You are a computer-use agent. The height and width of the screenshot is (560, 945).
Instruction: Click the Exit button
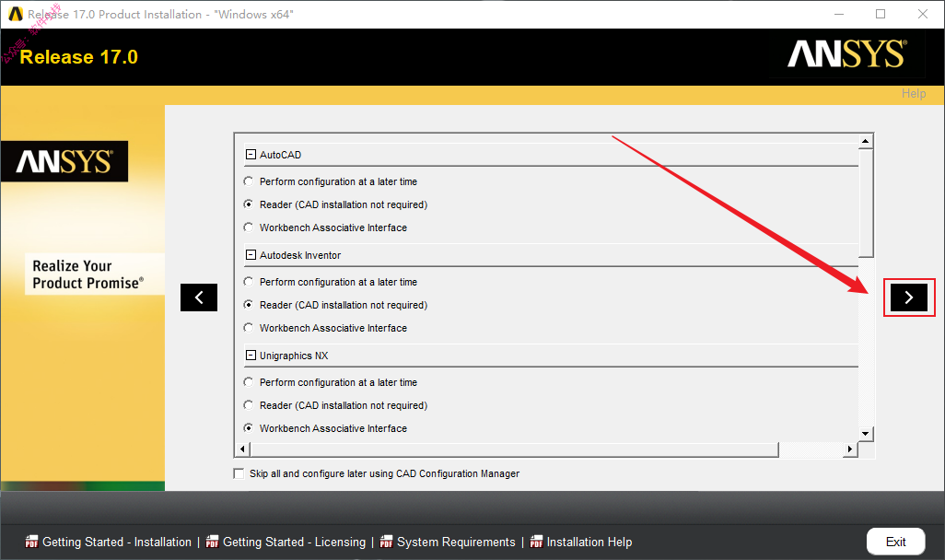tap(895, 542)
